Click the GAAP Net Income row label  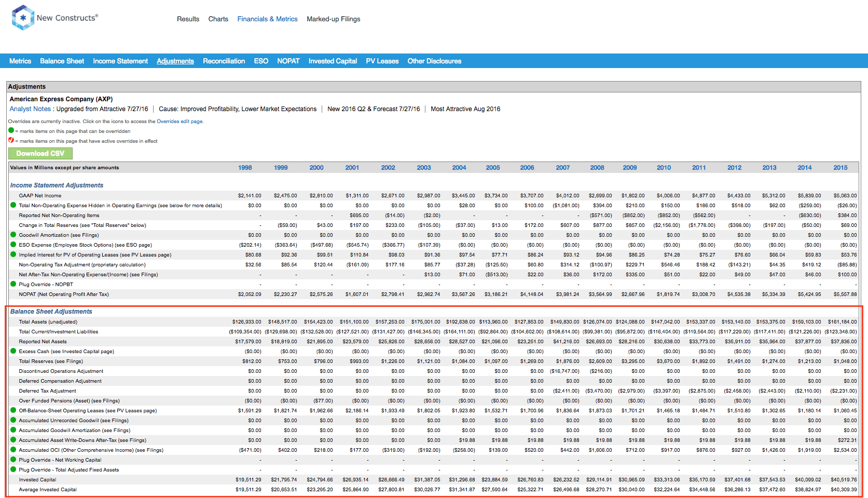[40, 196]
